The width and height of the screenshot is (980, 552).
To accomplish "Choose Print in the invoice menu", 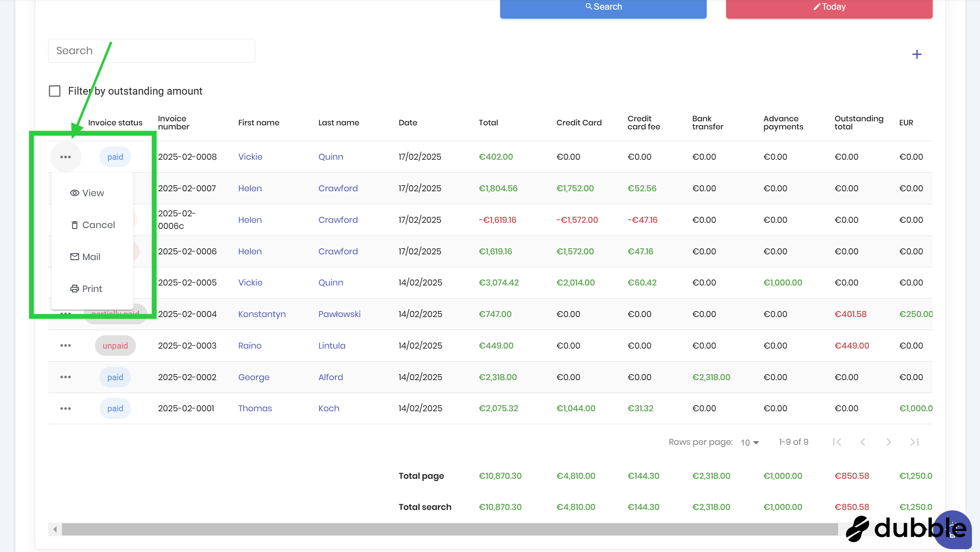I will coord(87,289).
